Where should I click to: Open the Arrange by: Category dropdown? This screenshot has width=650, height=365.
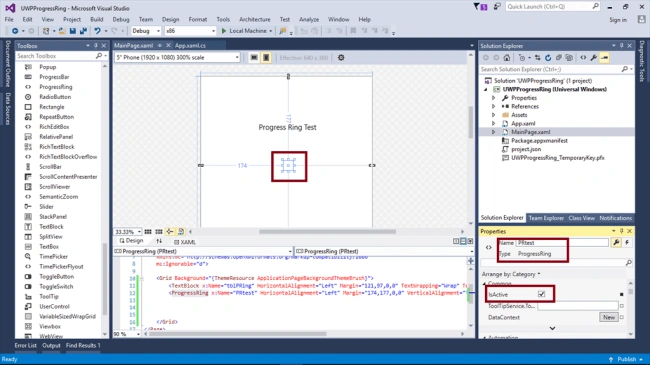point(511,274)
